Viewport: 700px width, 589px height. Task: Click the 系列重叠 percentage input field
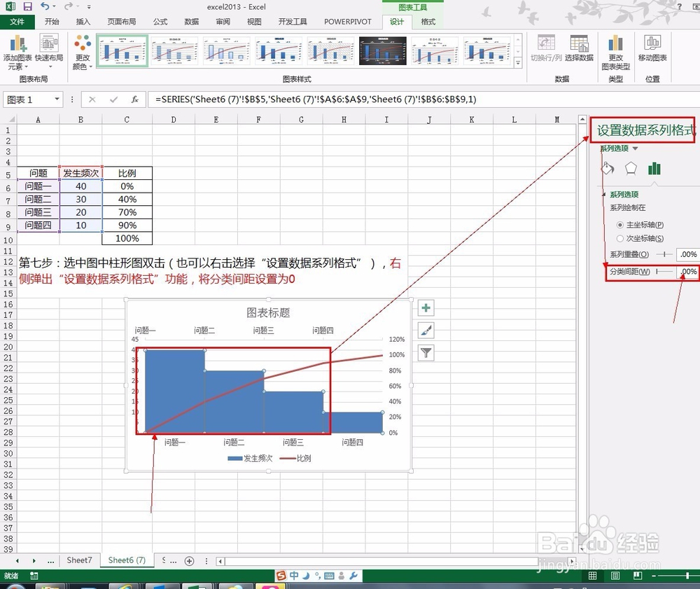(x=687, y=254)
